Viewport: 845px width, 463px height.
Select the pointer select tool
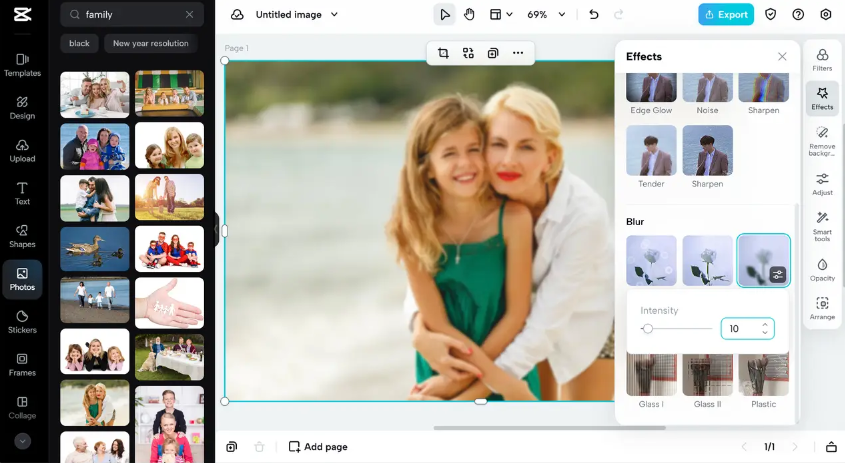click(x=445, y=15)
